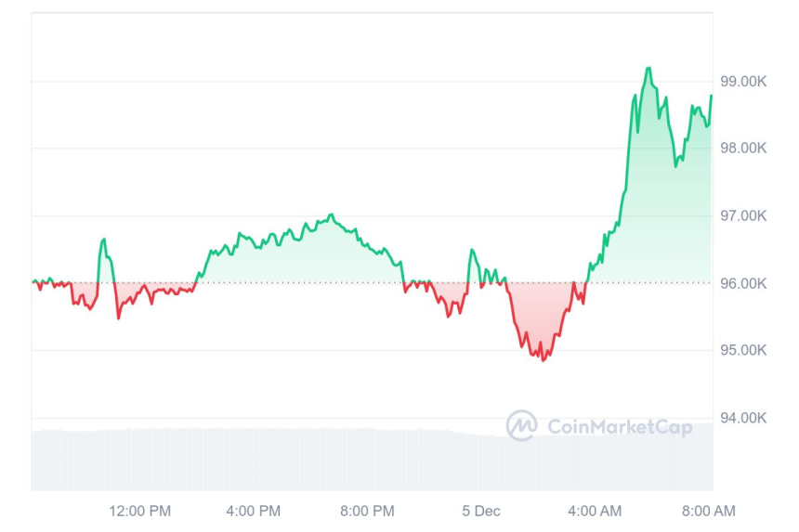Click the 99.00K price axis label
Image resolution: width=799 pixels, height=532 pixels.
[743, 82]
